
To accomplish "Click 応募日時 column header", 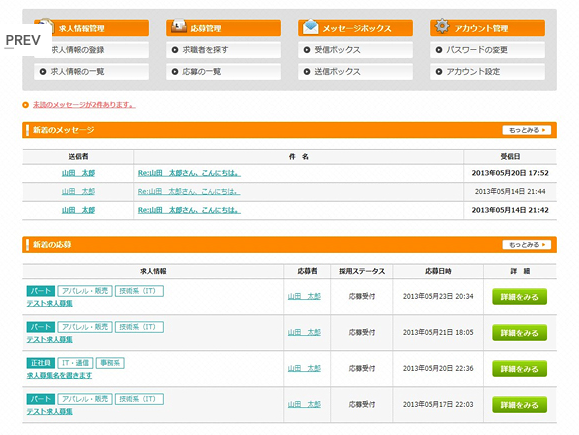I will (x=438, y=271).
